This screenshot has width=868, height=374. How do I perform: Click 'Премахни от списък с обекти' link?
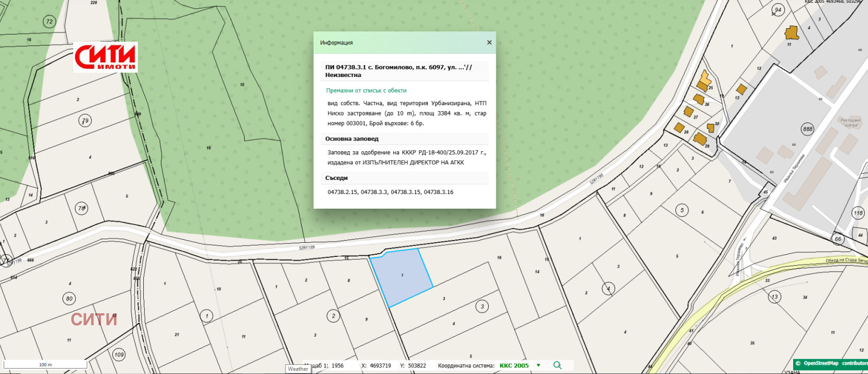tap(366, 91)
